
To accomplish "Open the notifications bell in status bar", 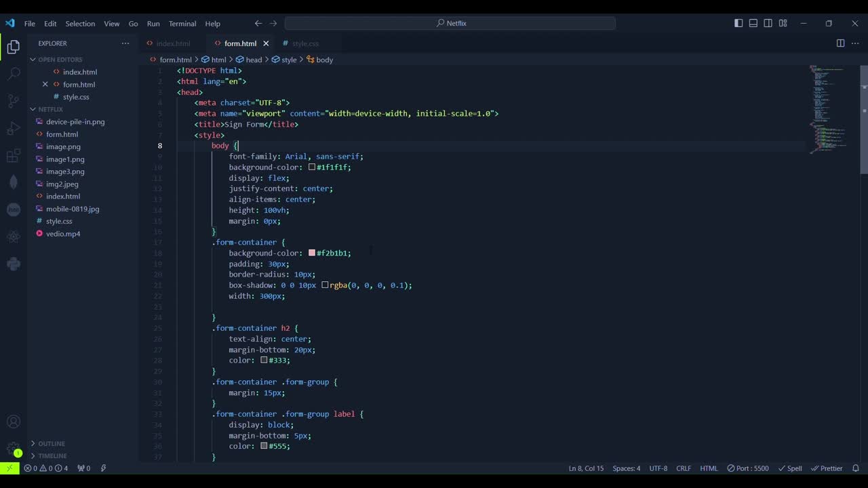I will [856, 468].
